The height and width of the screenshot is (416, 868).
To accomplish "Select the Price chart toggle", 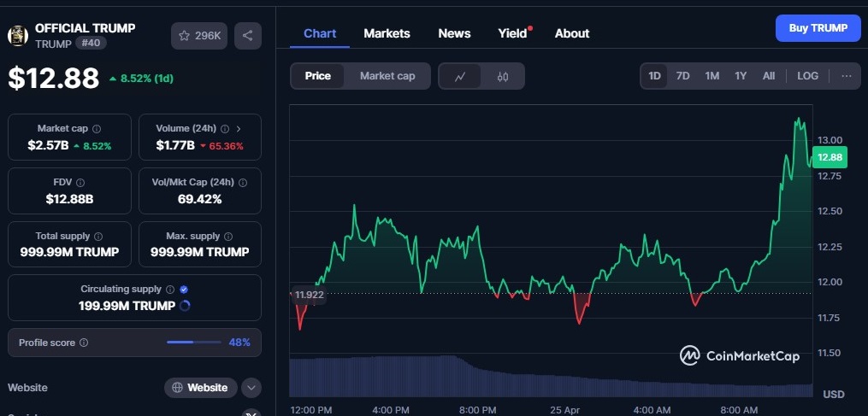I will (x=318, y=76).
